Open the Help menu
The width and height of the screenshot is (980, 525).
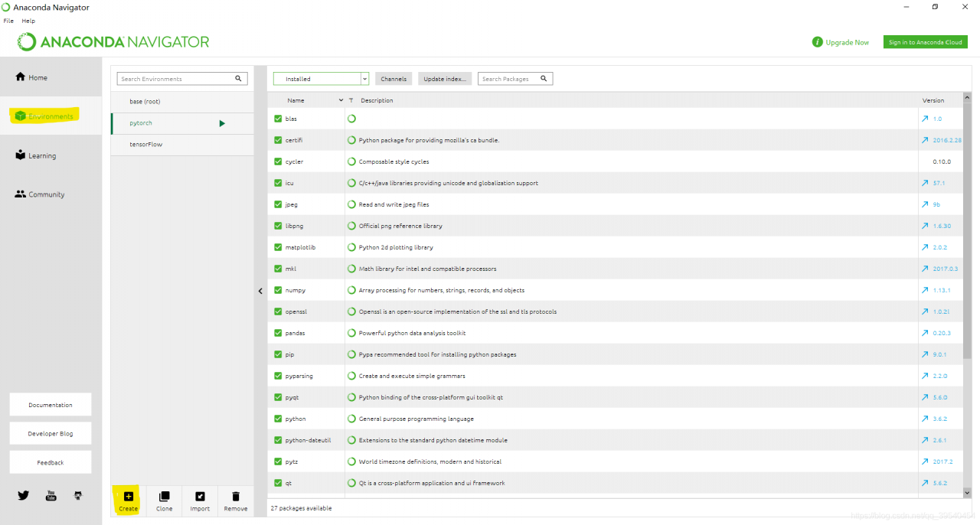pos(28,21)
